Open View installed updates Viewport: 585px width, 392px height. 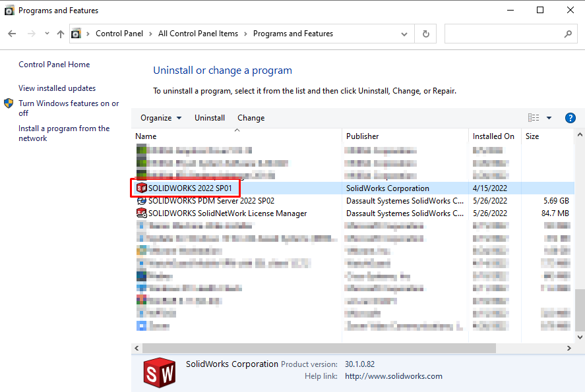tap(57, 88)
